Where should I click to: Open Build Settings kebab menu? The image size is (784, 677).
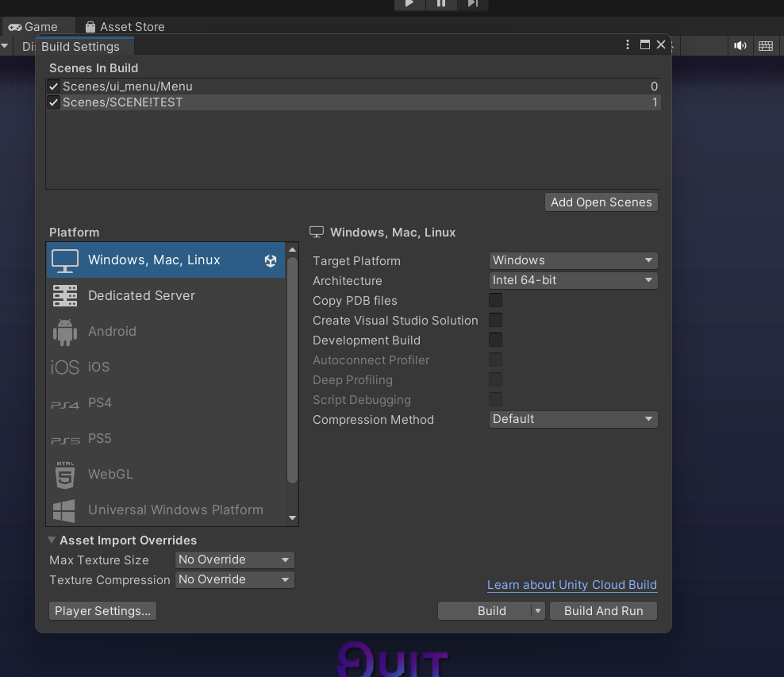pyautogui.click(x=628, y=44)
